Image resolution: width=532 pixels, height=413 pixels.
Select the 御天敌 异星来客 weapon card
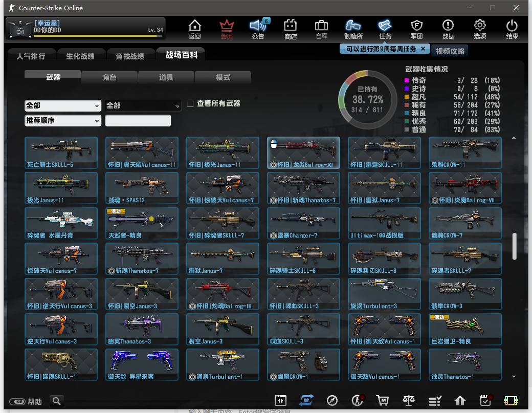pyautogui.click(x=142, y=364)
